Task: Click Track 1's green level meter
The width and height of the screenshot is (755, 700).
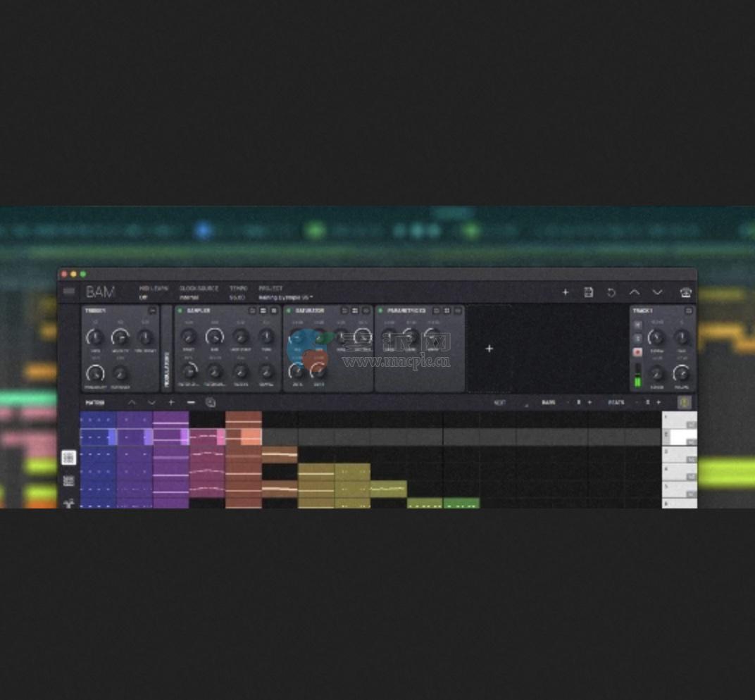Action: click(637, 379)
